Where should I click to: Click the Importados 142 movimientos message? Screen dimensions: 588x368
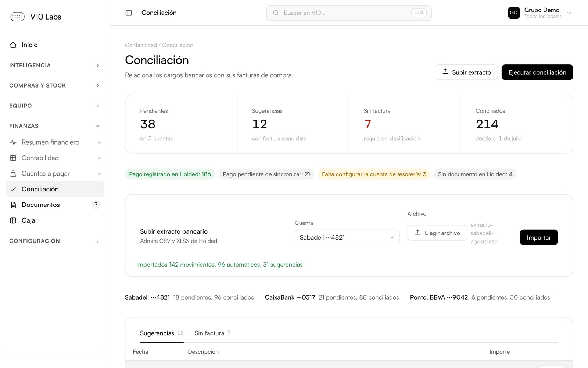click(219, 265)
